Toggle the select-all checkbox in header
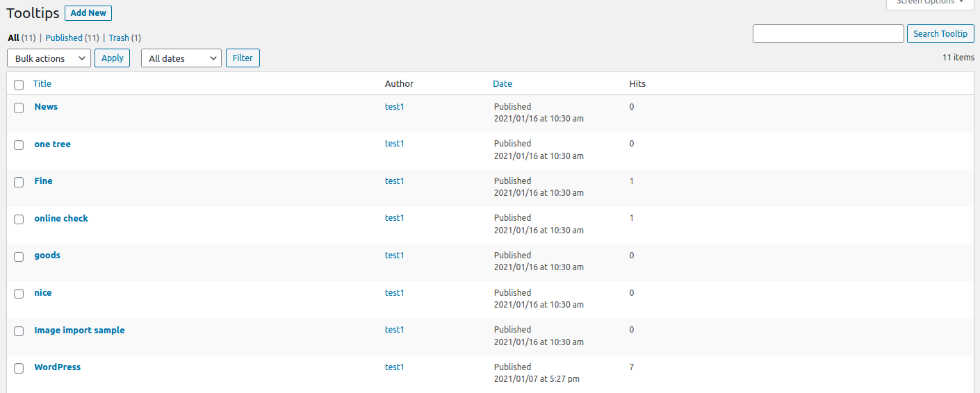Screen dimensions: 980x393 click(x=19, y=85)
